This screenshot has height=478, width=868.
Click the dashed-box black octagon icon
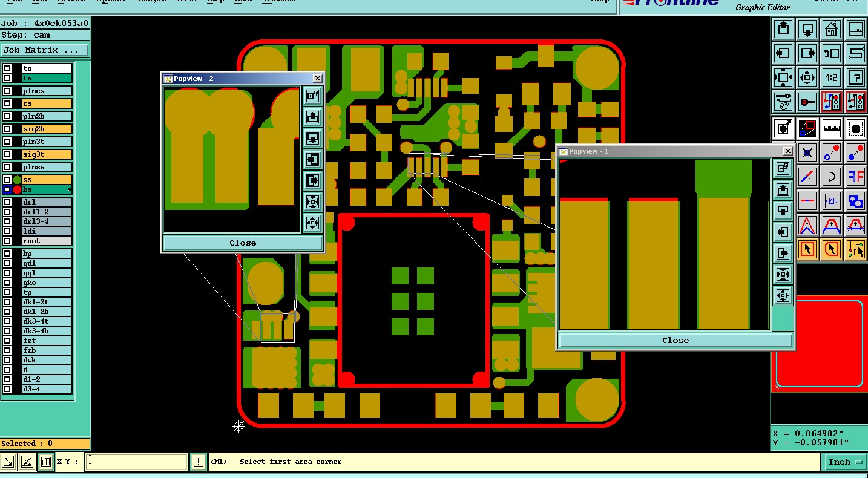click(855, 128)
